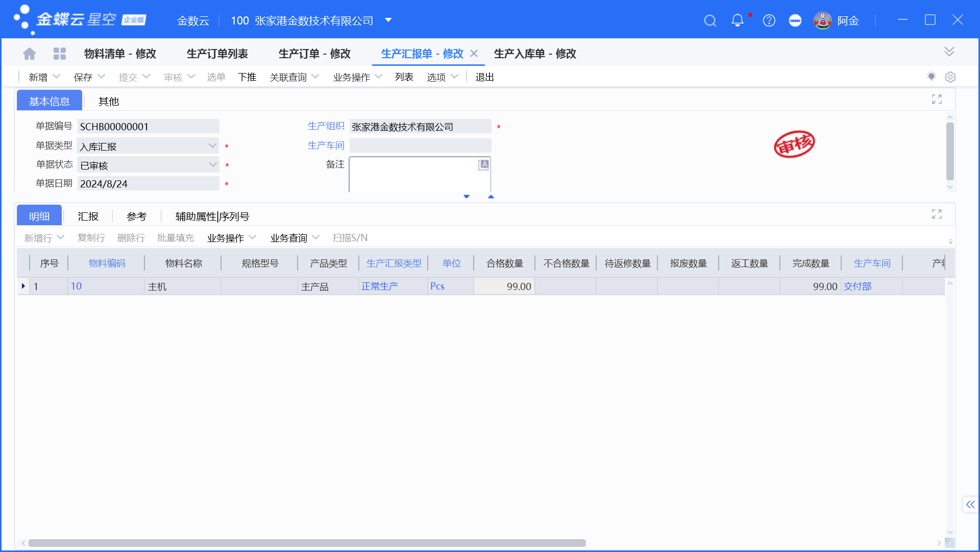Image resolution: width=980 pixels, height=552 pixels.
Task: Open the apps grid menu icon
Action: tap(60, 54)
